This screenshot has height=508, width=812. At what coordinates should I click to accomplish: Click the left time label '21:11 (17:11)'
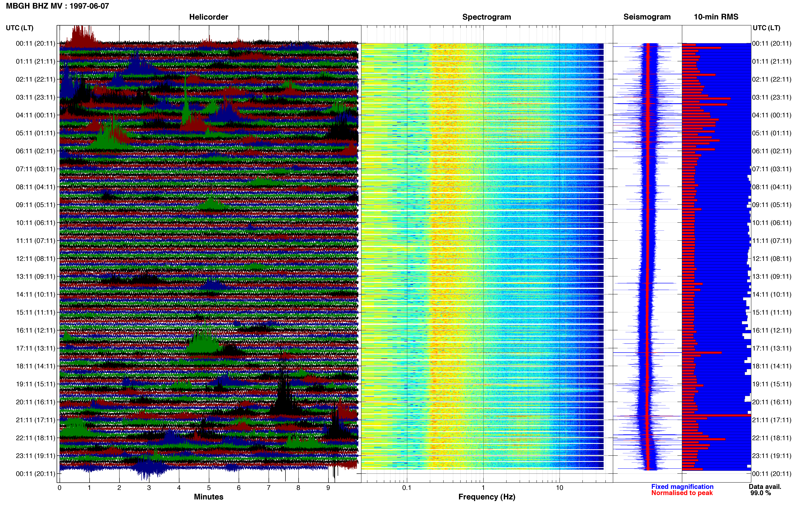(36, 420)
